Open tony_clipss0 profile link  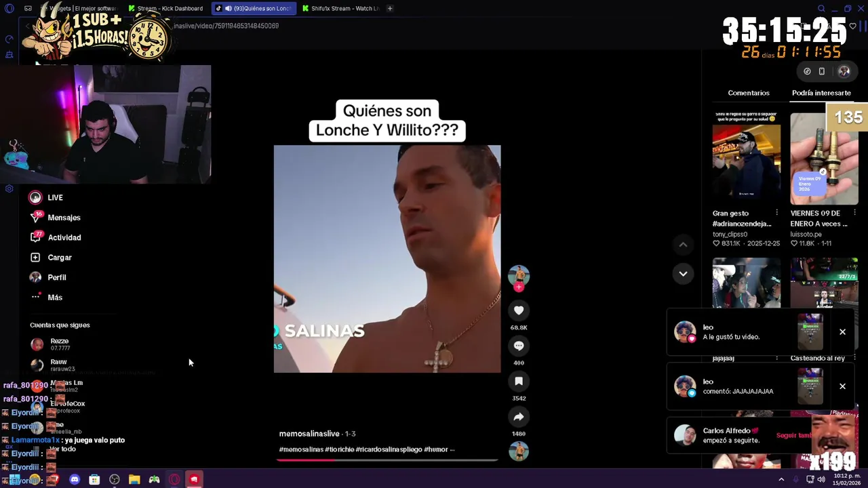[x=730, y=234]
